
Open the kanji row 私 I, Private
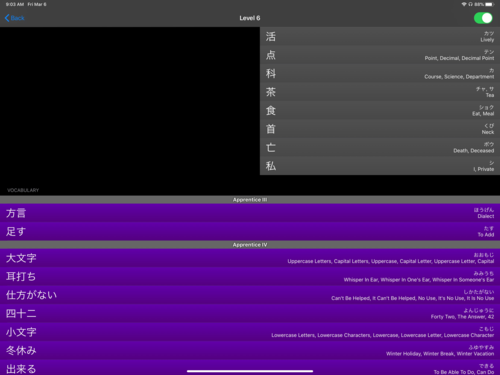[380, 166]
